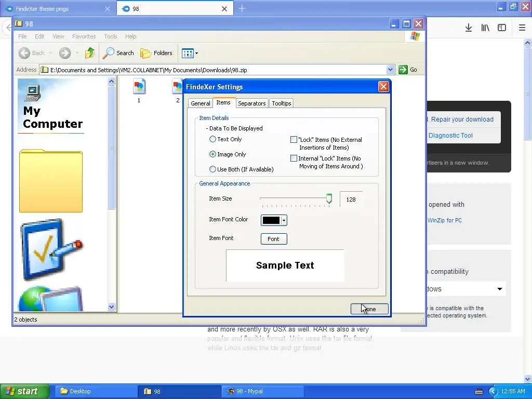
Task: Go up one folder level in Explorer
Action: point(89,53)
